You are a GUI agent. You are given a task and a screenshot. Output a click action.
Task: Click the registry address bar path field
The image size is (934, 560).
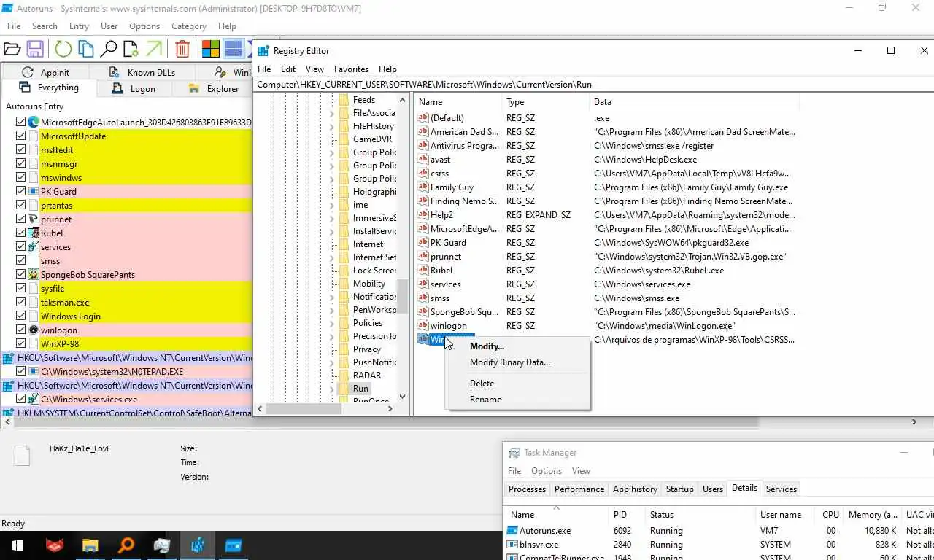pos(593,85)
